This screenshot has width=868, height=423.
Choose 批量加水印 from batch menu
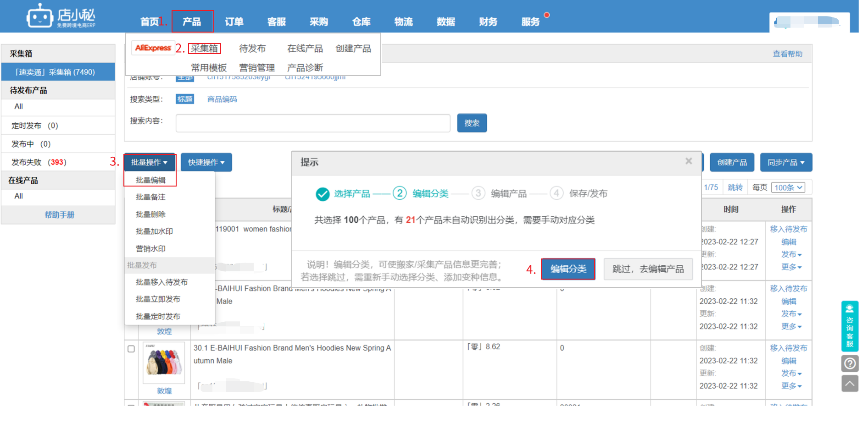pos(154,231)
